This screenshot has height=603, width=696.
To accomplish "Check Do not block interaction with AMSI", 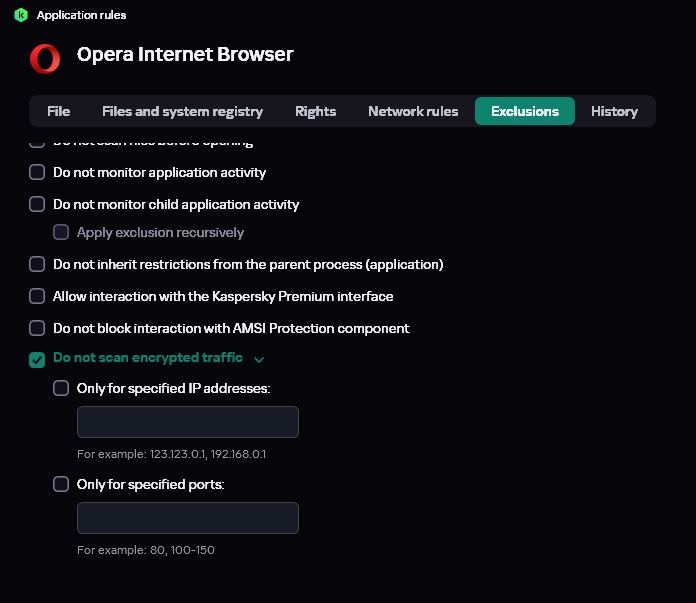I will [x=37, y=328].
